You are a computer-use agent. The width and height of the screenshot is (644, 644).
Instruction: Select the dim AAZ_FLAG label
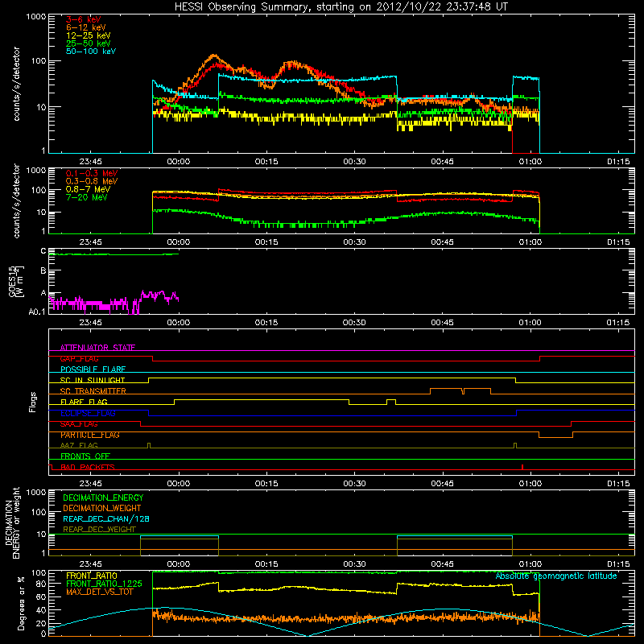79,445
